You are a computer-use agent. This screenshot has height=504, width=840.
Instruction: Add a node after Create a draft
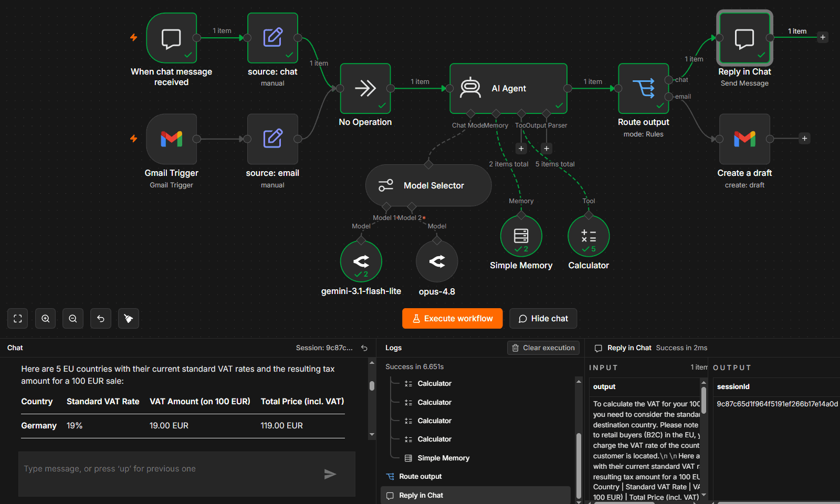[x=804, y=139]
